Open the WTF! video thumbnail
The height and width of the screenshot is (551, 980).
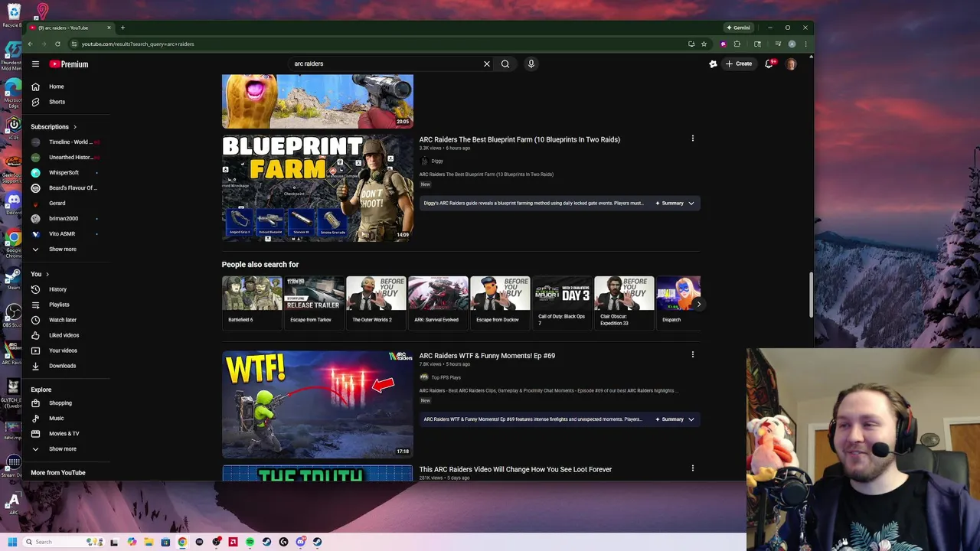(318, 404)
